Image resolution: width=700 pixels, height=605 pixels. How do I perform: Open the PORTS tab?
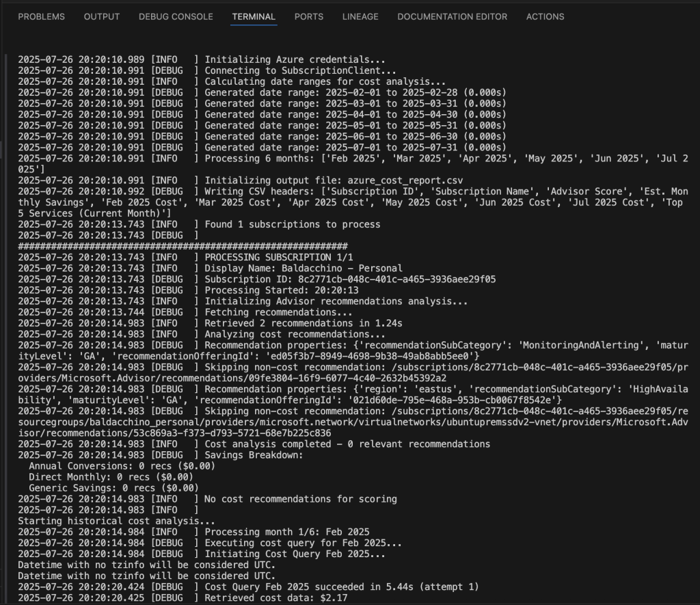(309, 16)
